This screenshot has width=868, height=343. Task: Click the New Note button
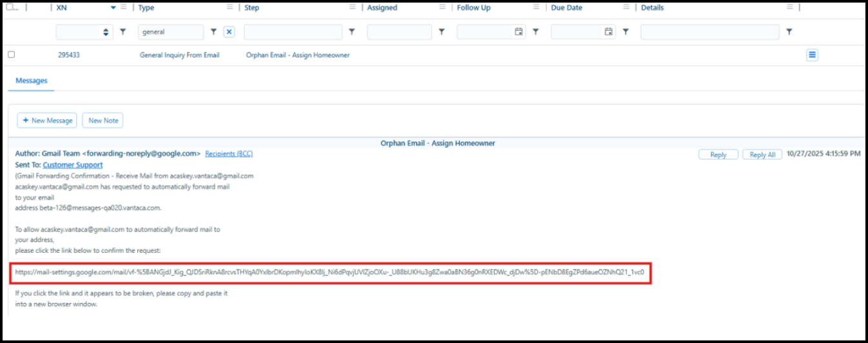click(x=103, y=121)
